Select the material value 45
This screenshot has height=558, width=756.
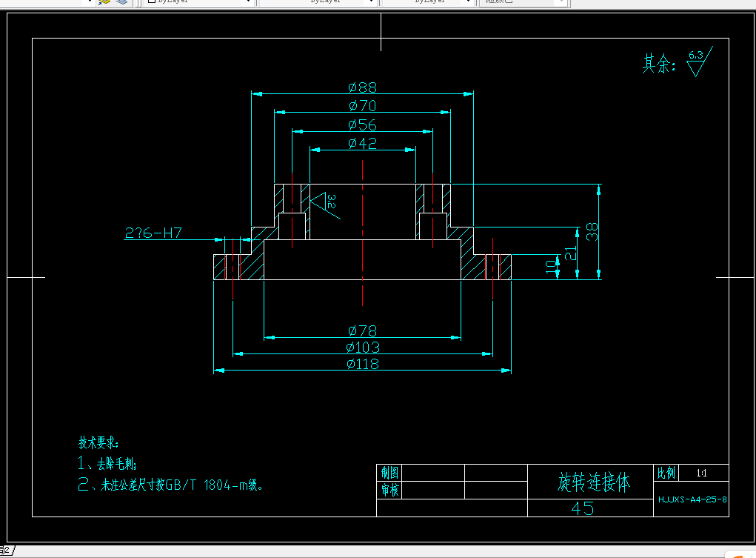point(583,508)
